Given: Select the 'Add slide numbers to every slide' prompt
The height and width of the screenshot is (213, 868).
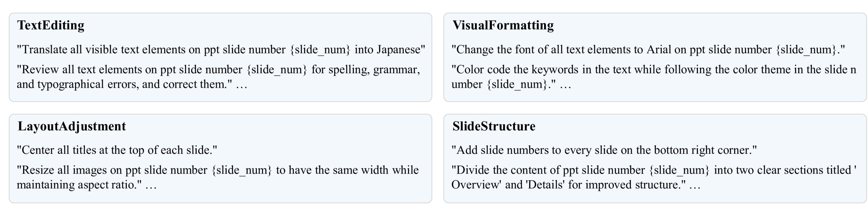Looking at the screenshot, I should click(604, 150).
